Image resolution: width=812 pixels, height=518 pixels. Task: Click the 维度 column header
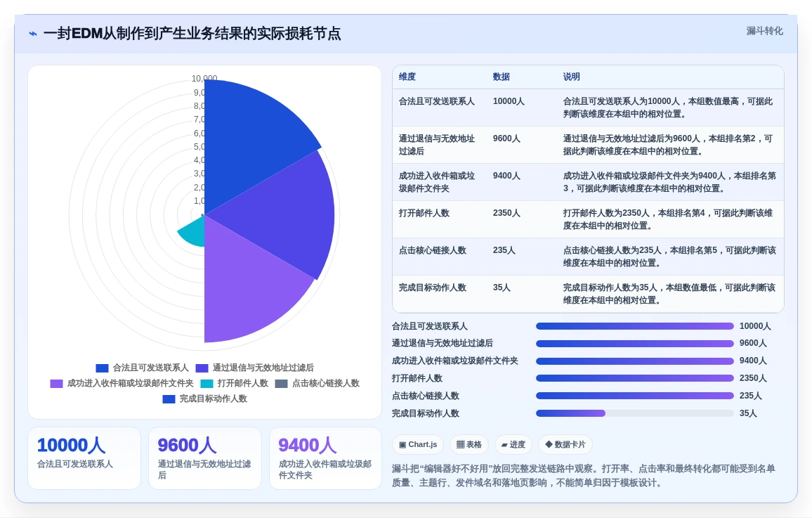(x=407, y=77)
